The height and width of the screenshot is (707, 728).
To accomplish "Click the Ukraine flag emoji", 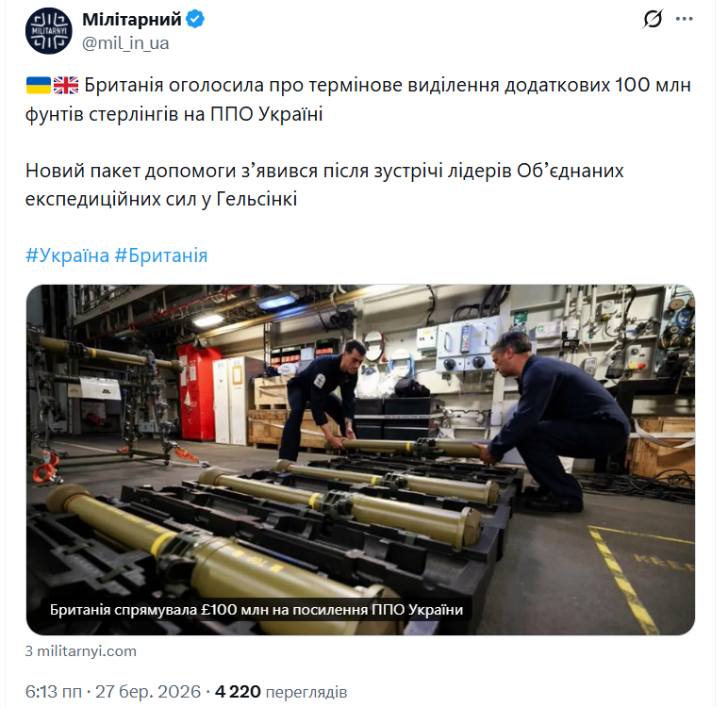I will 38,86.
